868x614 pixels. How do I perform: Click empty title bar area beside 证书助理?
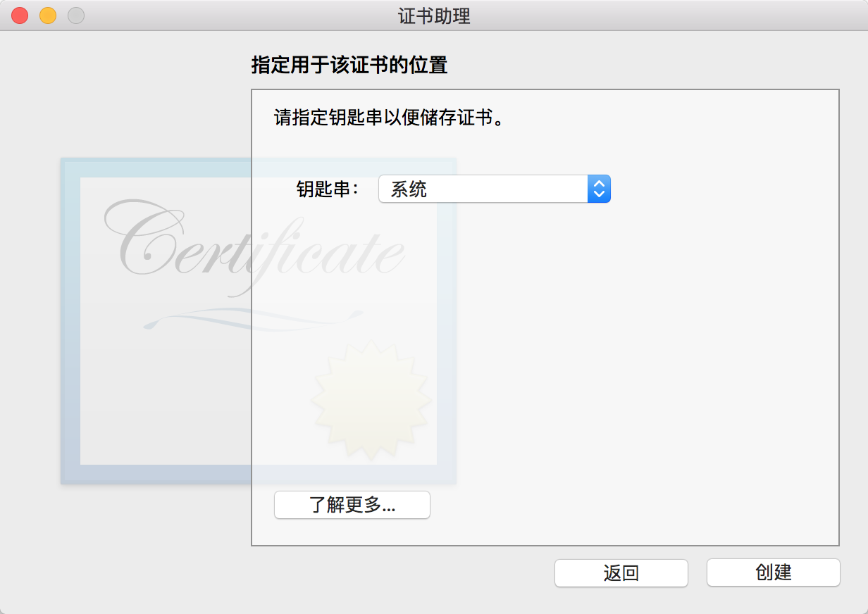point(634,15)
